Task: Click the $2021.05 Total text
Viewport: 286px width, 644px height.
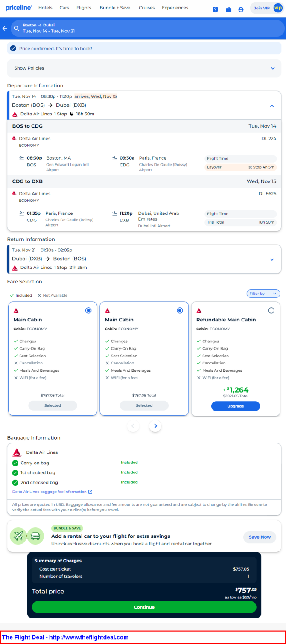Action: (x=236, y=396)
